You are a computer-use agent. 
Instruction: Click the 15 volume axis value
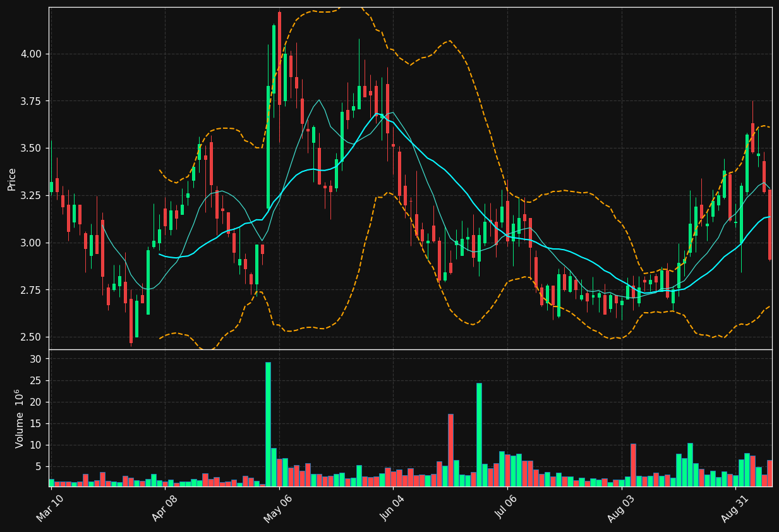pyautogui.click(x=37, y=423)
